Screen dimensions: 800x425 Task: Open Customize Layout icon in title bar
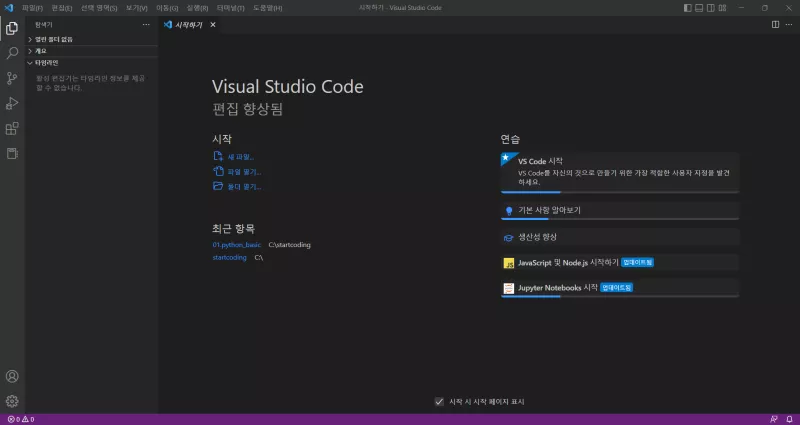point(722,8)
